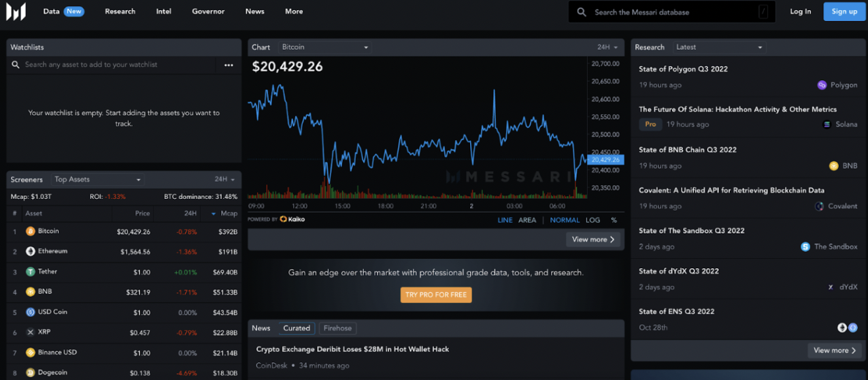Open the Intel menu

[x=163, y=12]
